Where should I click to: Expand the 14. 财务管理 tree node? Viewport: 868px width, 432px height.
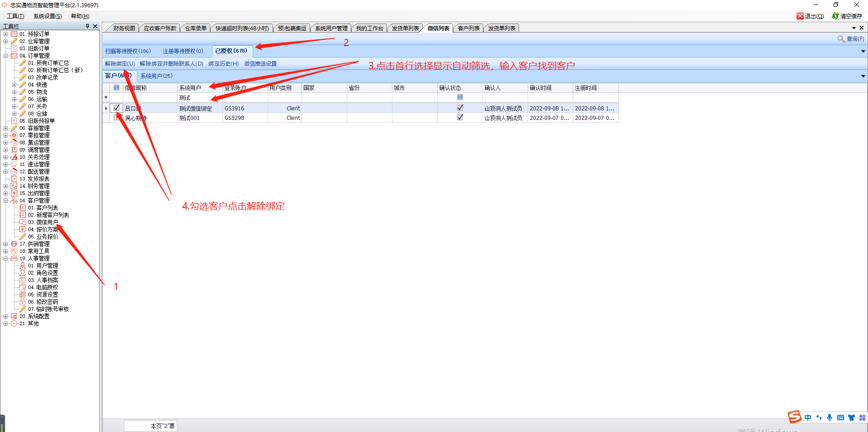pos(6,186)
